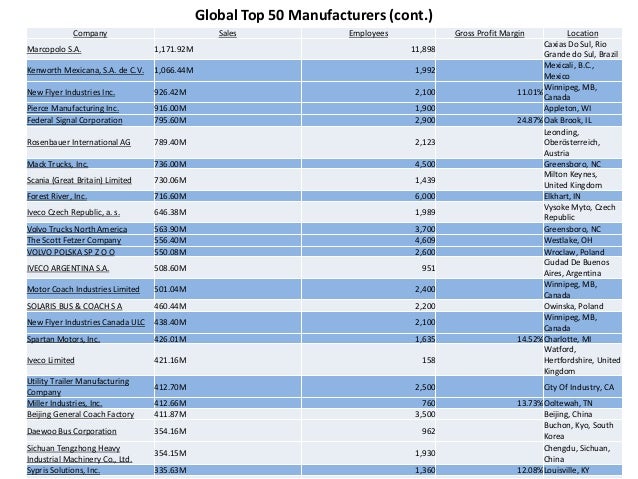Open Utility Trailer Manufacturing Company link
Viewport: 638px width, 479px height.
[x=78, y=387]
